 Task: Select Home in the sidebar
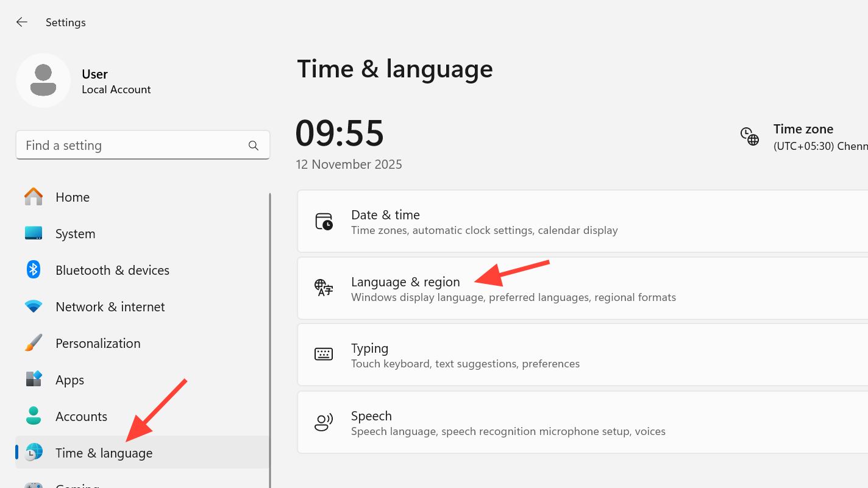(142, 197)
